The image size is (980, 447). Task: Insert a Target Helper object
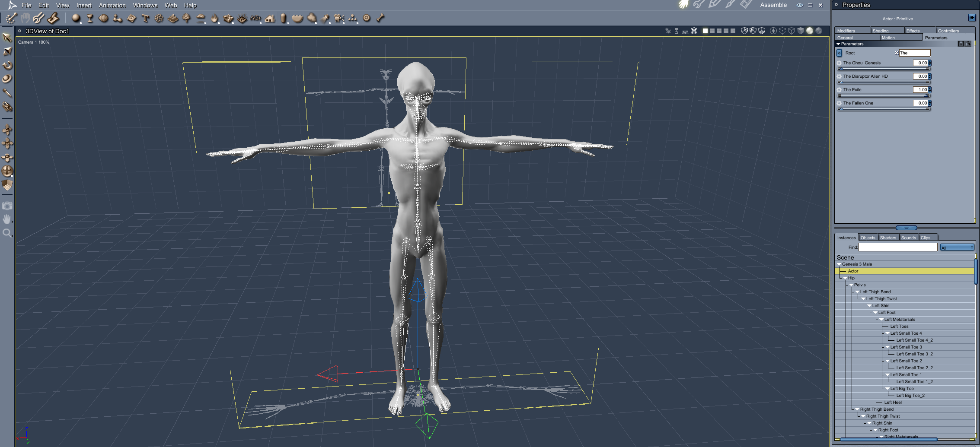(x=367, y=18)
